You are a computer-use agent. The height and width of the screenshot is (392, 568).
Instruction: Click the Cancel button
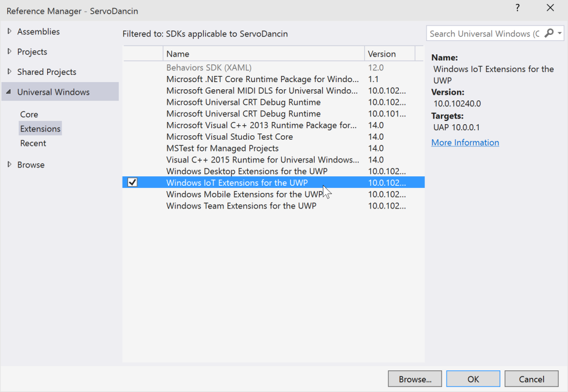531,379
